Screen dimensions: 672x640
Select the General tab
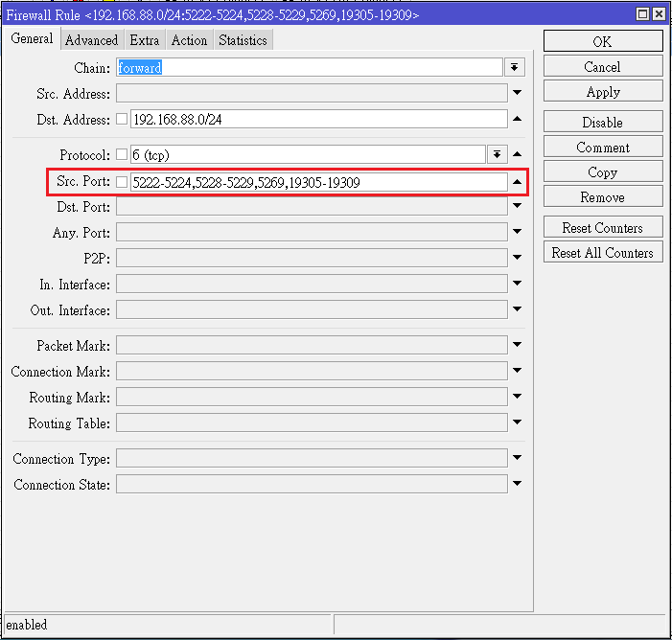32,38
